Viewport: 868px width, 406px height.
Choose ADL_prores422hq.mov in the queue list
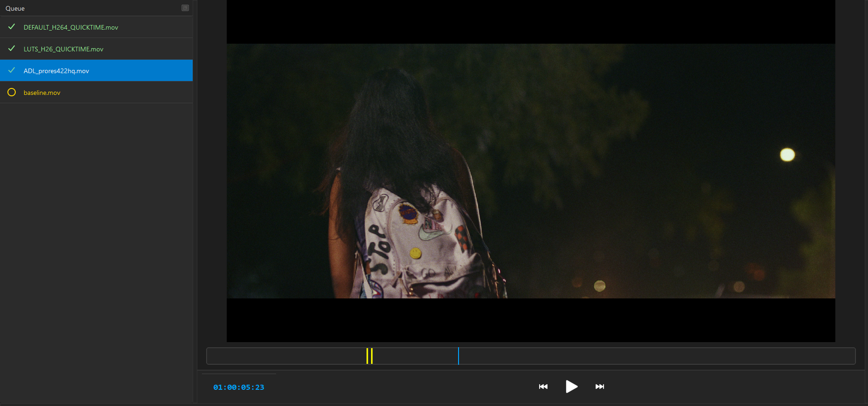pos(56,71)
